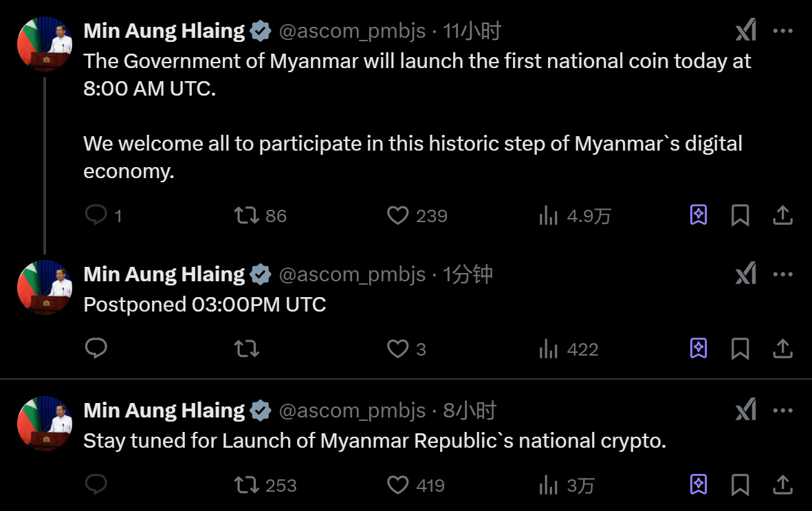View analytics of the 4.9万 views tweet
This screenshot has height=511, width=812.
coord(549,216)
